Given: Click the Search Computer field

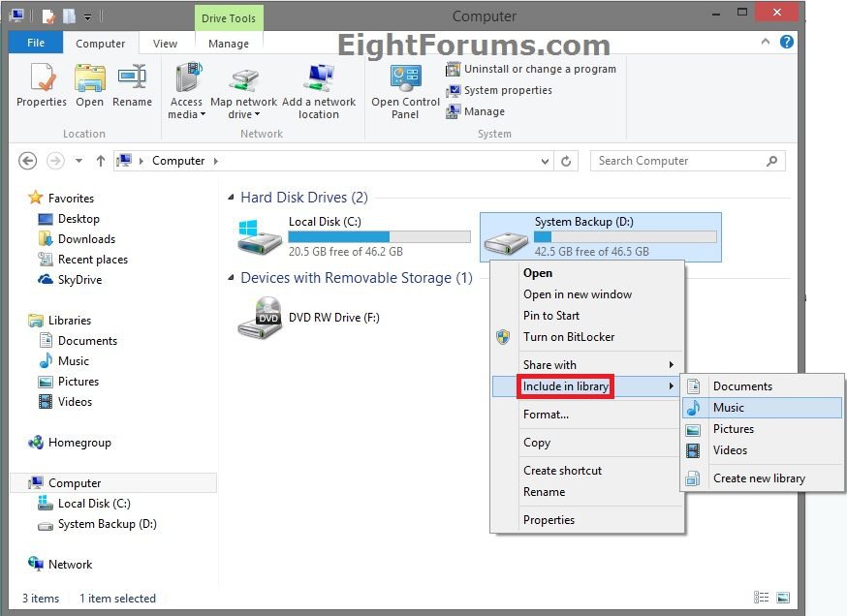Looking at the screenshot, I should point(688,161).
